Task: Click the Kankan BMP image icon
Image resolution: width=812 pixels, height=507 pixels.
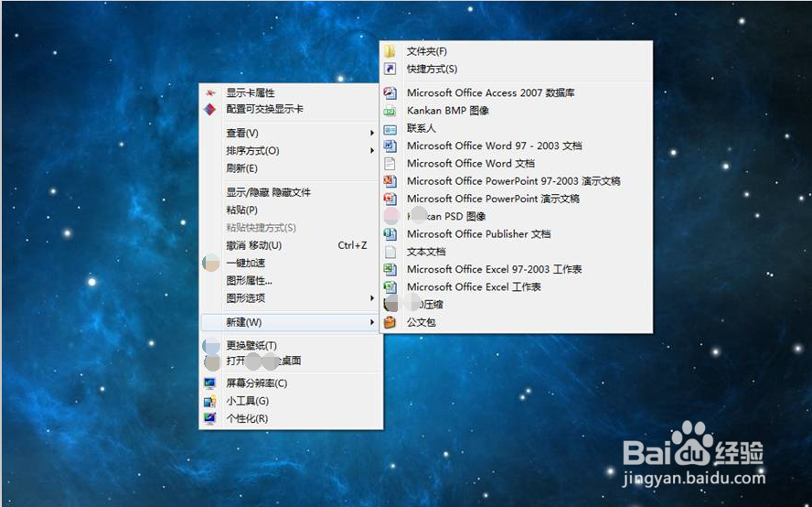Action: (x=390, y=111)
